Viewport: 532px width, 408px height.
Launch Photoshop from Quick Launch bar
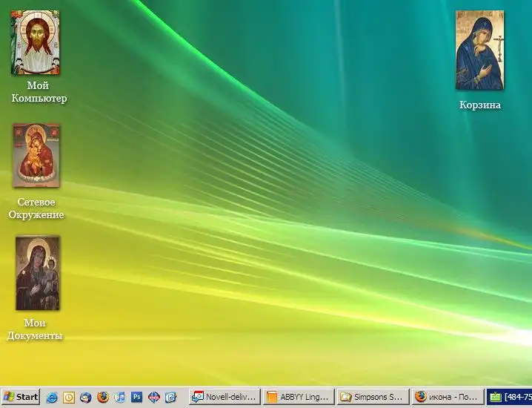(137, 398)
